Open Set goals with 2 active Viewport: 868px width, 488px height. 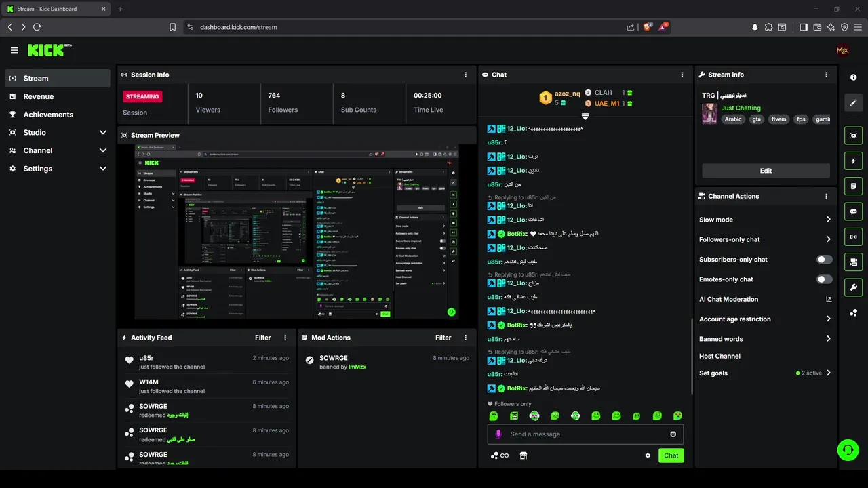(766, 373)
